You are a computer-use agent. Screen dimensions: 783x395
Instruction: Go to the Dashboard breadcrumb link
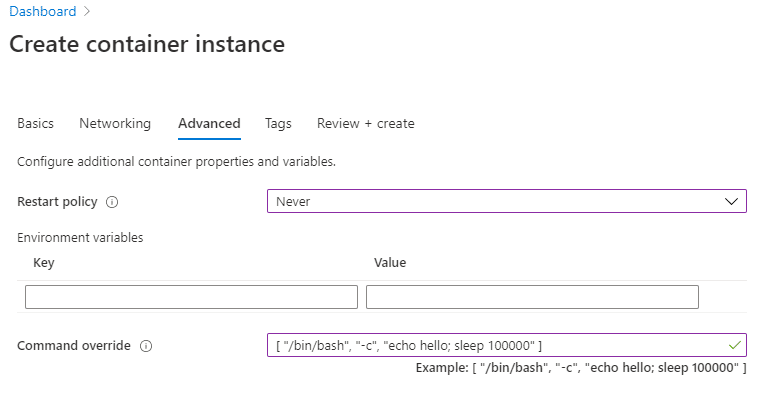click(x=42, y=11)
